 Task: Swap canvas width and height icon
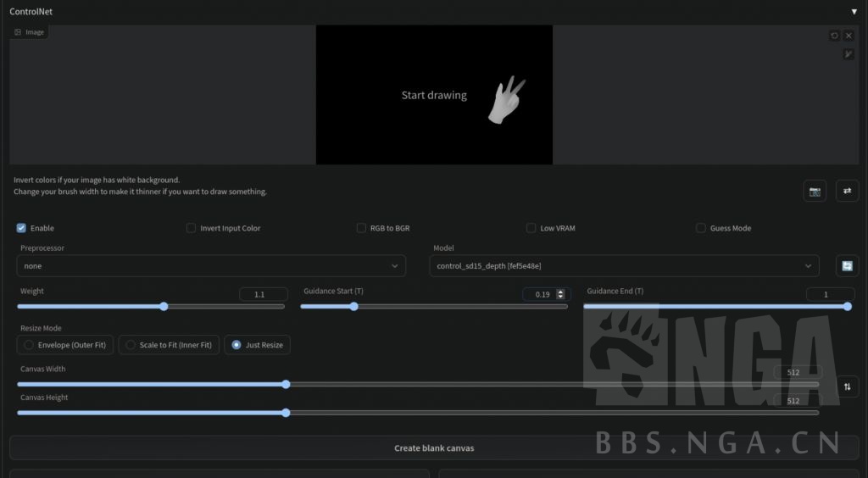pyautogui.click(x=847, y=386)
